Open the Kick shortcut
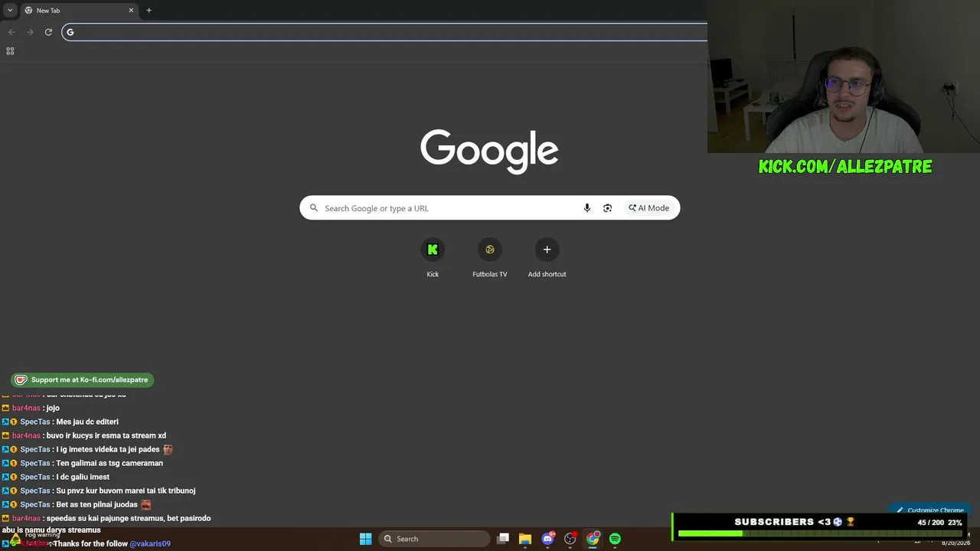This screenshot has height=551, width=980. 433,258
